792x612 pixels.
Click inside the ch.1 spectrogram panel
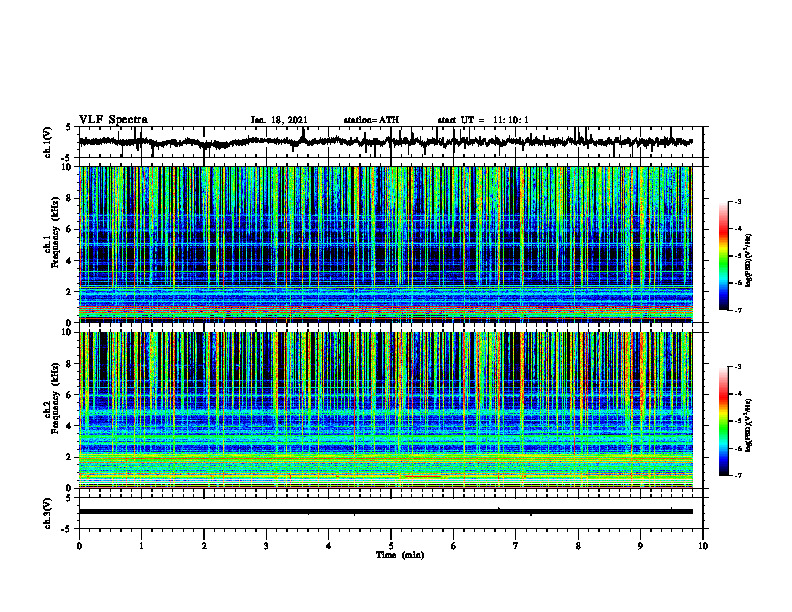pos(386,244)
